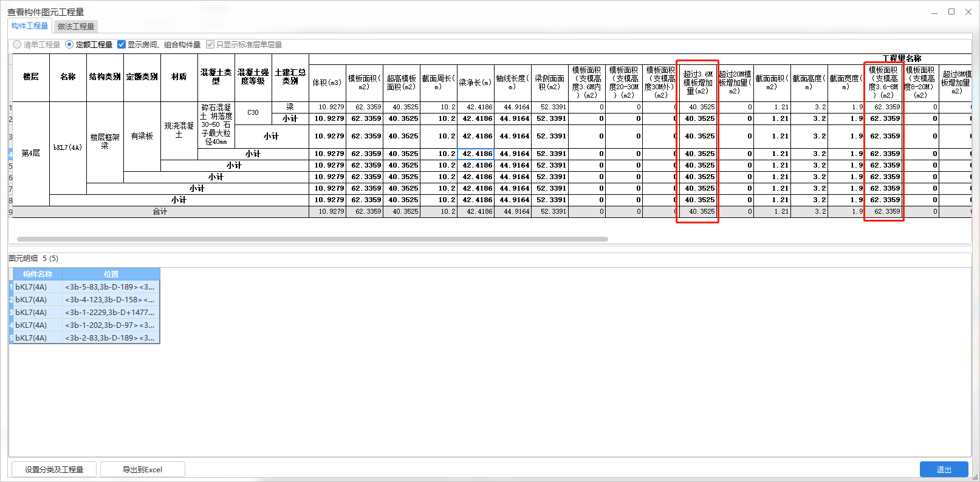980x482 pixels.
Task: Switch to 构件工程量 tab
Action: coord(30,26)
